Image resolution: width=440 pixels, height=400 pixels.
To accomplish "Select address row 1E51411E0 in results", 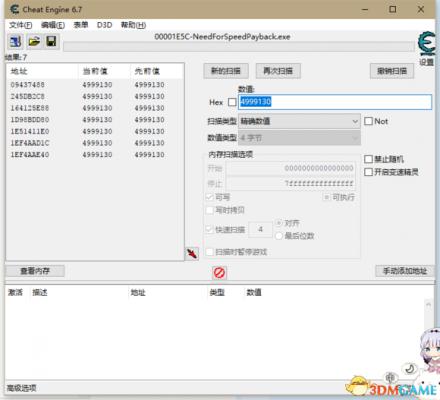I will pos(95,131).
